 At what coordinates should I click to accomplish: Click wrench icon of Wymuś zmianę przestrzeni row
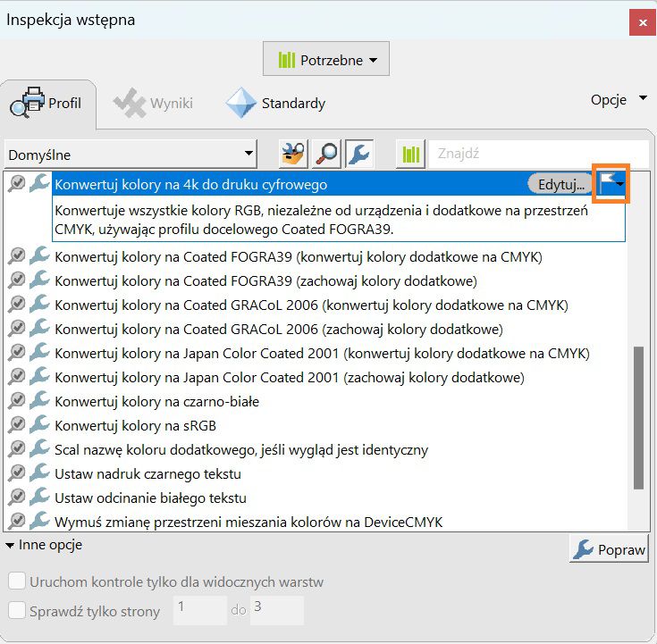coord(39,521)
